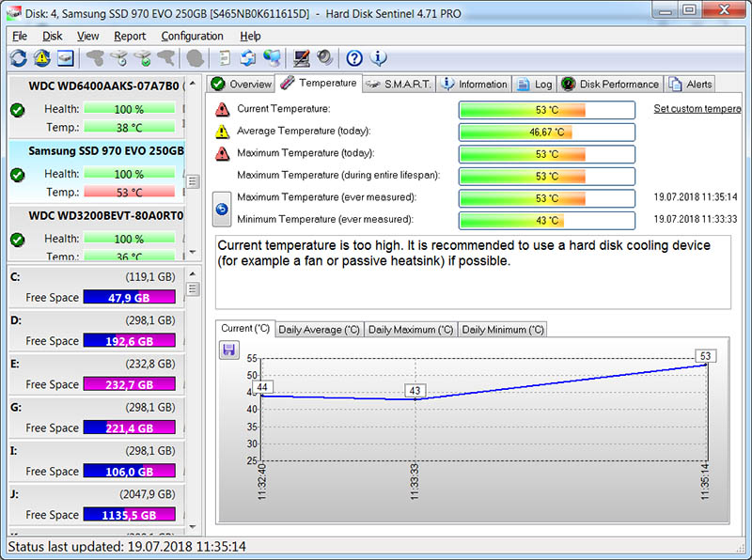Viewport: 752px width, 560px height.
Task: Click the Current Temperature 53 °C bar
Action: [547, 110]
